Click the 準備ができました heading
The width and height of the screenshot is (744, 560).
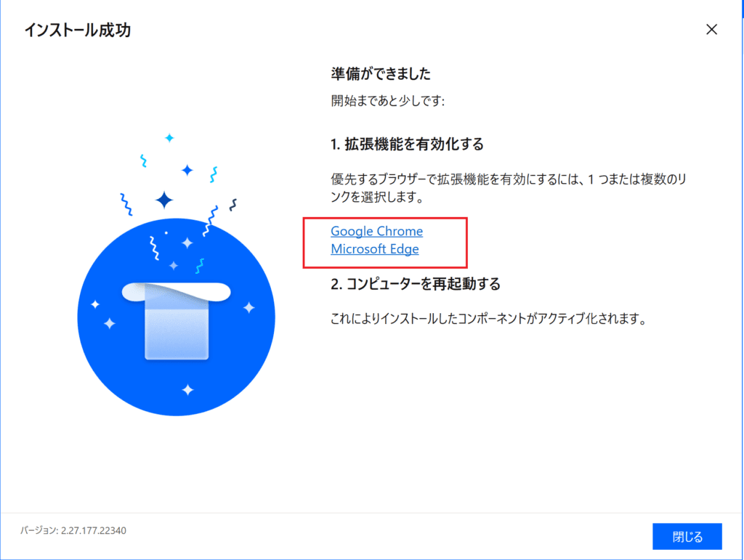381,73
